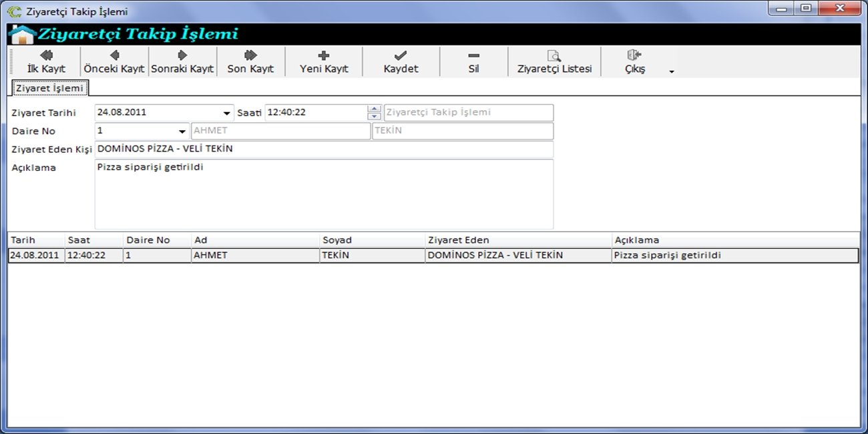868x434 pixels.
Task: Select the Ziyaret İşlemi tab
Action: (49, 88)
